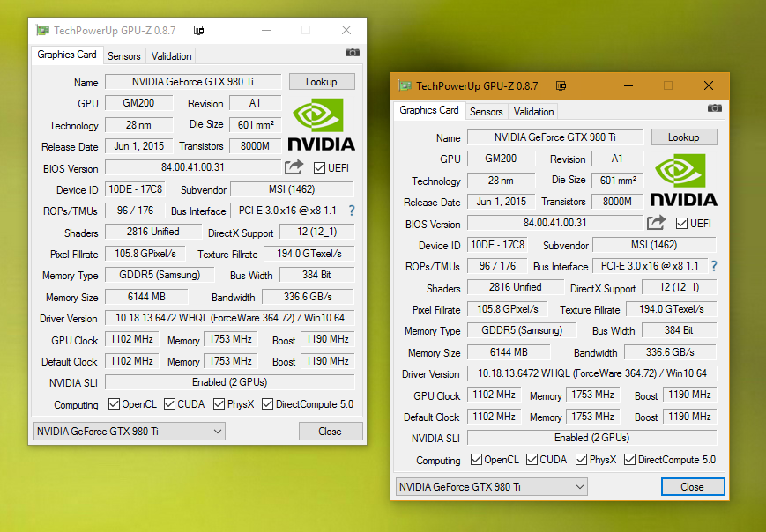Click the Driver Version field in the orange-titled window

point(592,373)
